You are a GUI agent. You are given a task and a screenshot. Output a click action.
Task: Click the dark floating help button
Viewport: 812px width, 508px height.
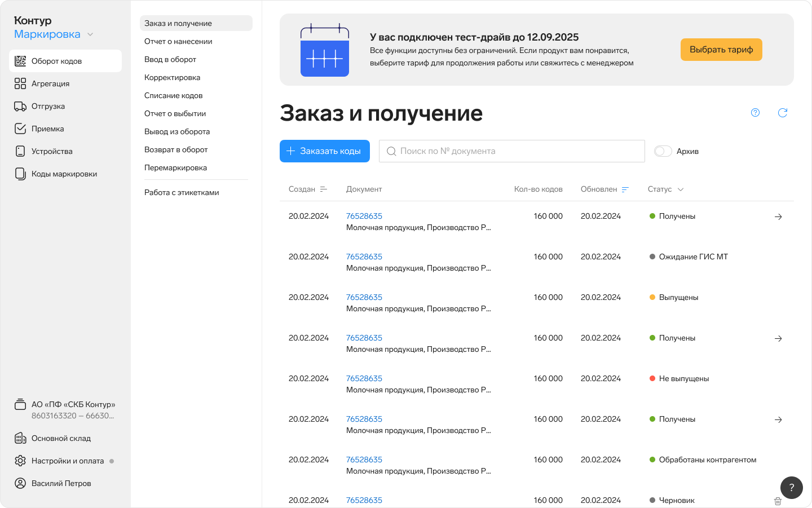point(791,488)
